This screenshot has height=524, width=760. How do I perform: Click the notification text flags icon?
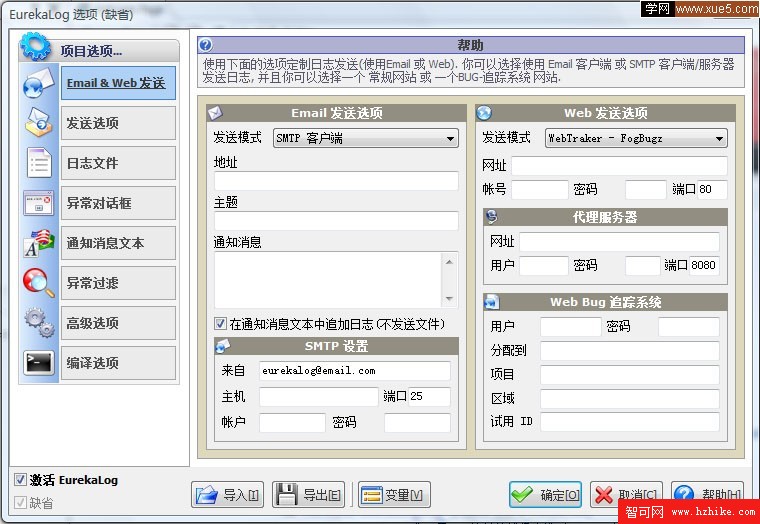click(x=39, y=243)
